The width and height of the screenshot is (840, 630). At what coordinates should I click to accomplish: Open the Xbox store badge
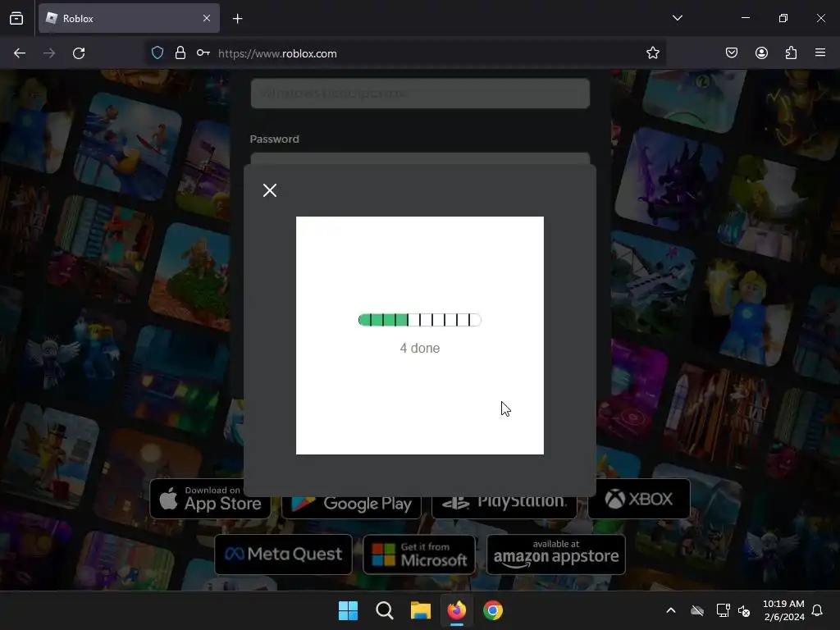[639, 499]
